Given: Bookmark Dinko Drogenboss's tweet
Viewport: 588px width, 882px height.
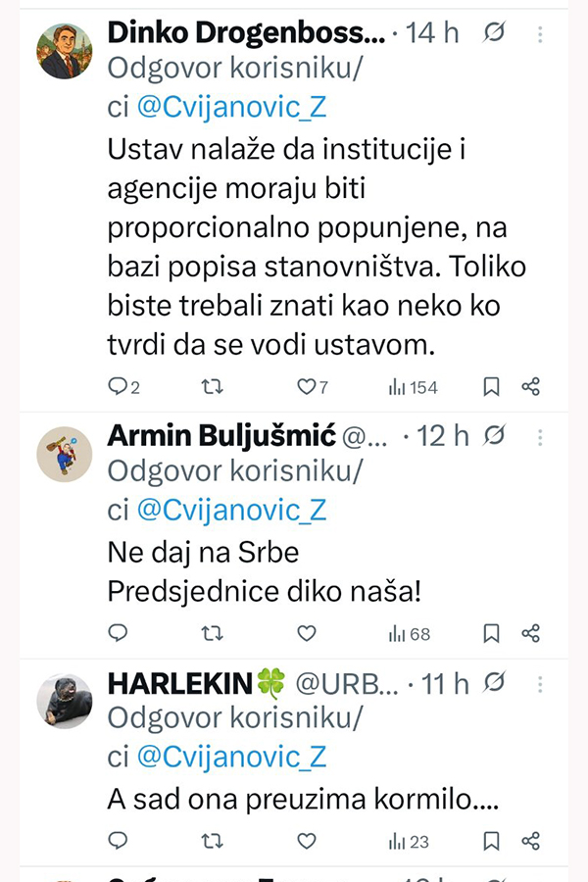Looking at the screenshot, I should tap(491, 387).
